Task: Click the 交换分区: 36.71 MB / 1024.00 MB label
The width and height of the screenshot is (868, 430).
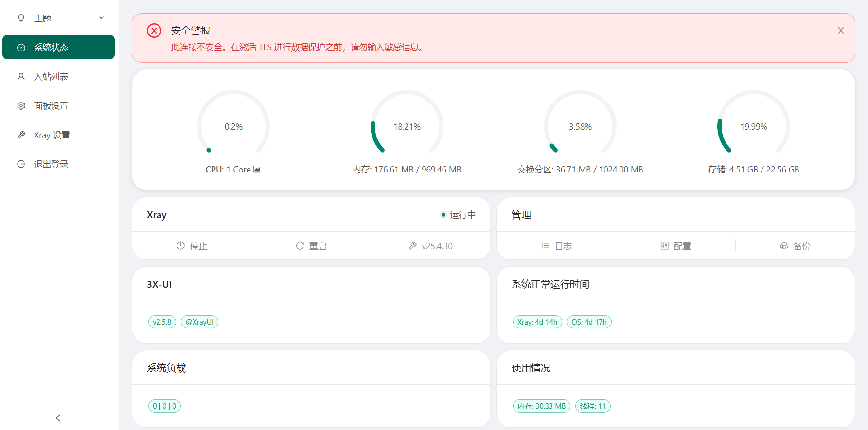Action: coord(580,170)
